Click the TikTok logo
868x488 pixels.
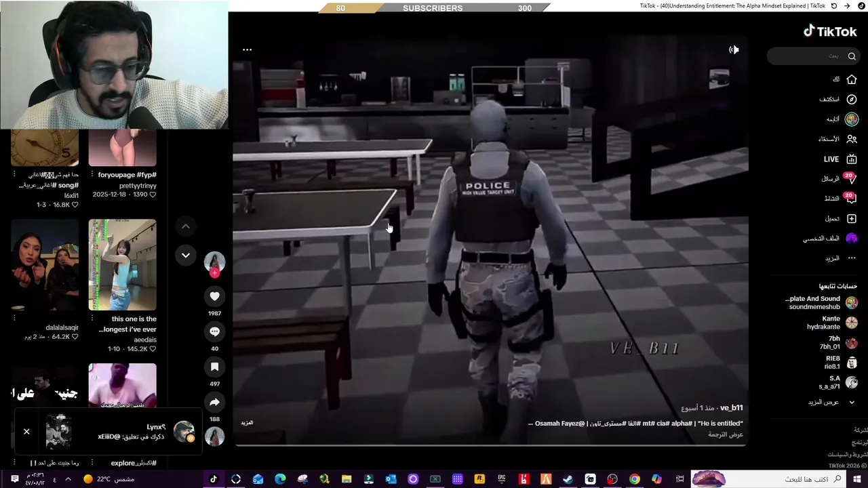coord(830,31)
